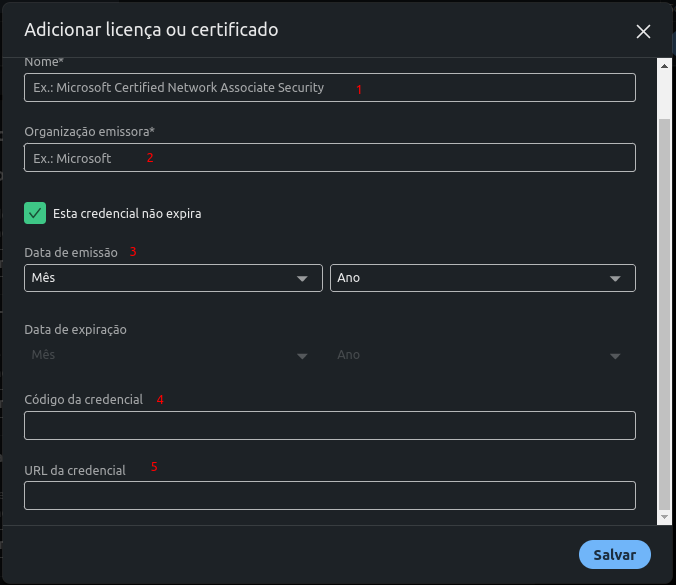Click the 'Data de emissão' label
Screen dimensions: 676x585
click(x=70, y=253)
